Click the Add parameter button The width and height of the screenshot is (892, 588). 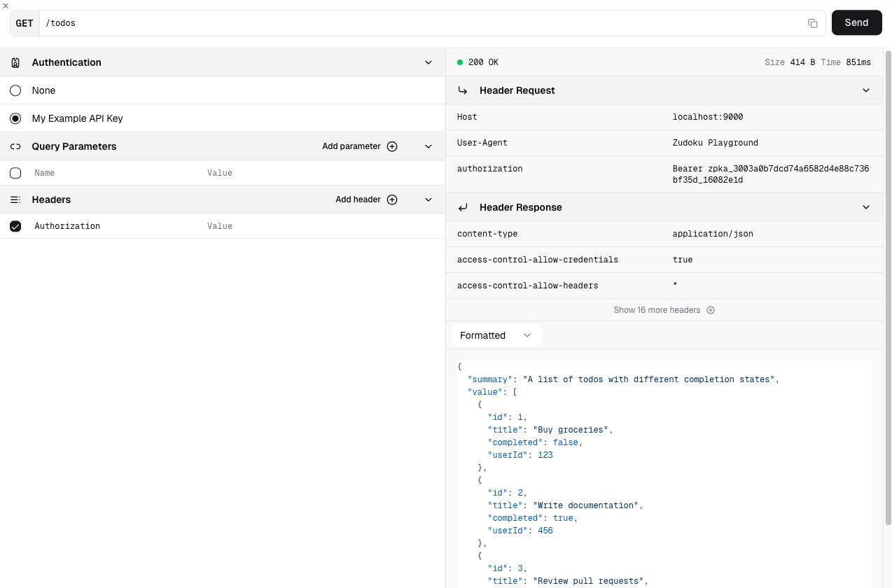pyautogui.click(x=360, y=146)
